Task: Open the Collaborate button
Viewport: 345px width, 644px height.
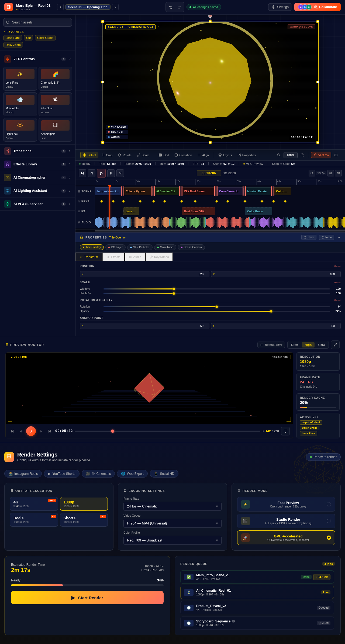Action: [318, 7]
